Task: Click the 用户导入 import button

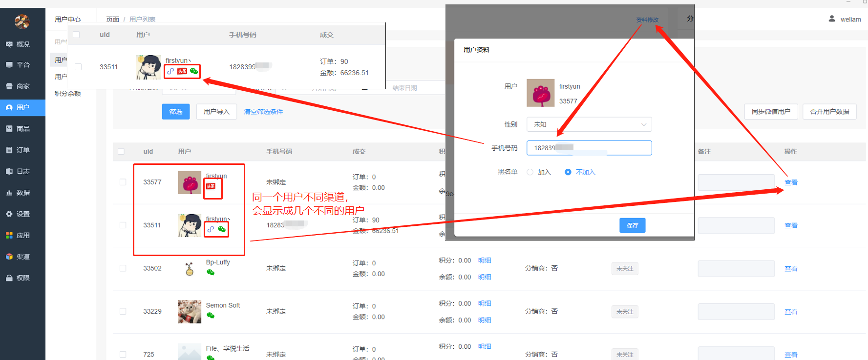Action: click(x=216, y=112)
